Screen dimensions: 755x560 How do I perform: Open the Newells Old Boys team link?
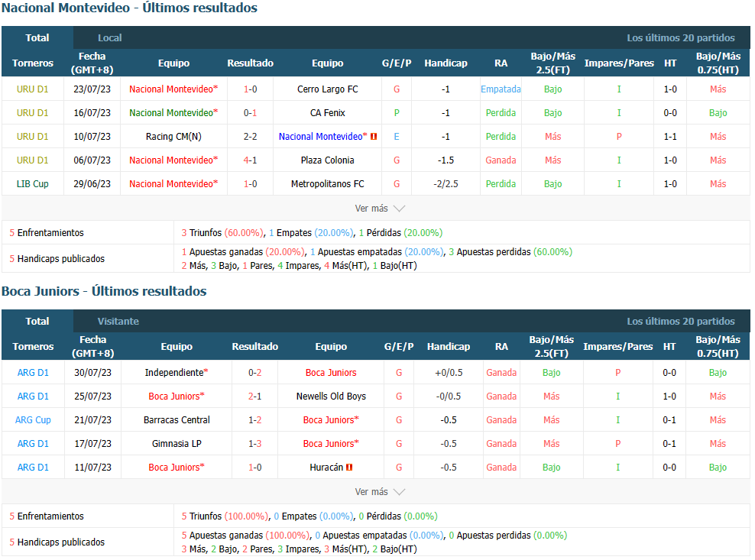click(x=331, y=397)
